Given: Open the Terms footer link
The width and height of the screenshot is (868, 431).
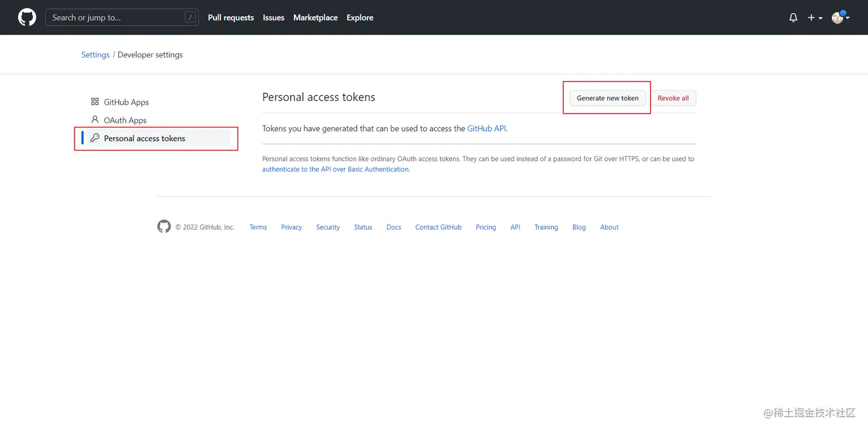Looking at the screenshot, I should [258, 227].
